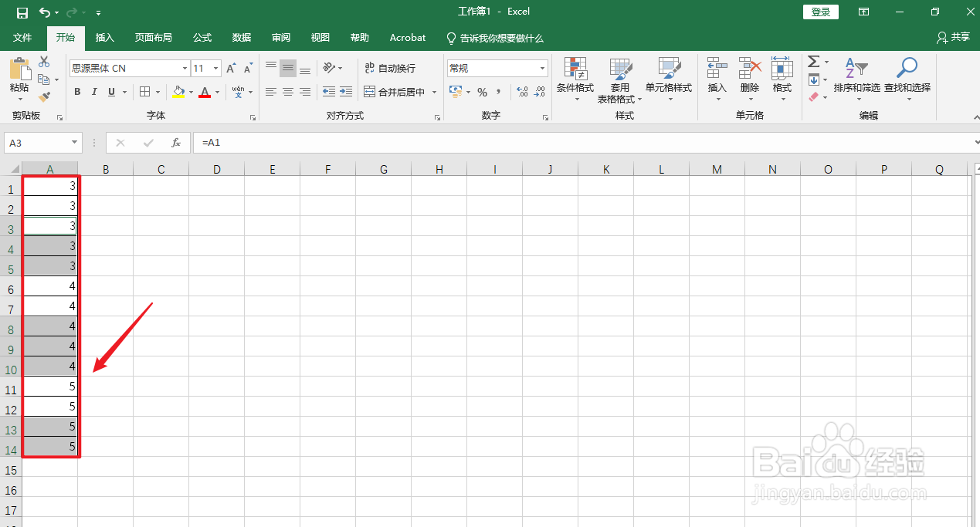Align text right in cell
Viewport: 980px width, 527px height.
click(x=305, y=92)
